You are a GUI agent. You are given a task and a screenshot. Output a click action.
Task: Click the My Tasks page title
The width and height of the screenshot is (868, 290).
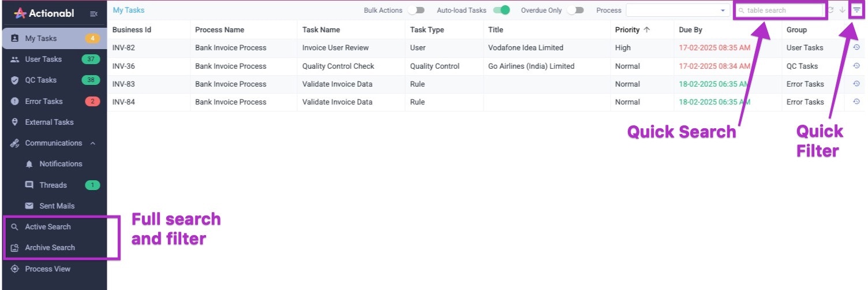[129, 10]
